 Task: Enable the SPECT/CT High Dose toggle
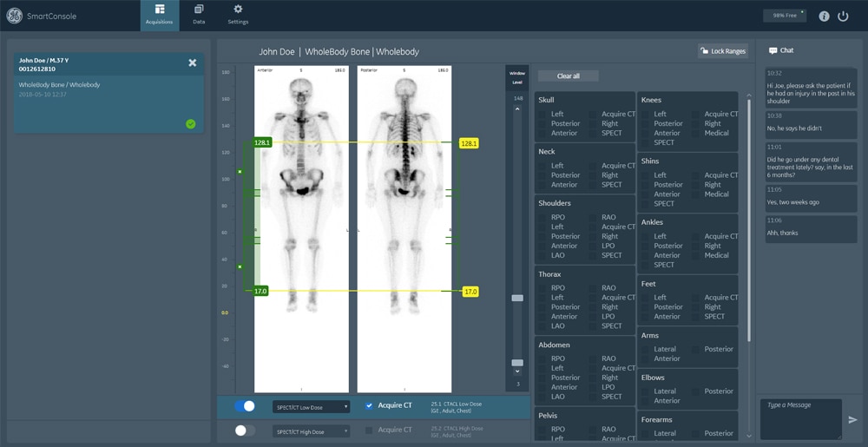click(245, 431)
